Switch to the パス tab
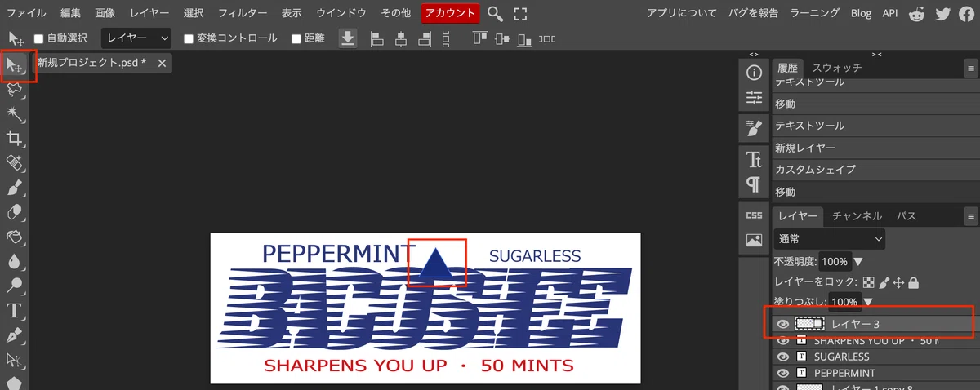The image size is (980, 390). (x=906, y=216)
